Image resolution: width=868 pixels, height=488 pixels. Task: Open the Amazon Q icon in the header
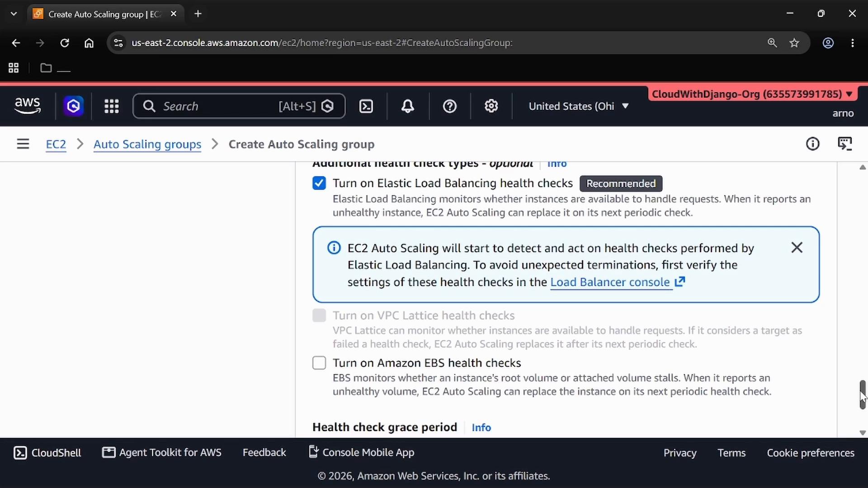[73, 106]
